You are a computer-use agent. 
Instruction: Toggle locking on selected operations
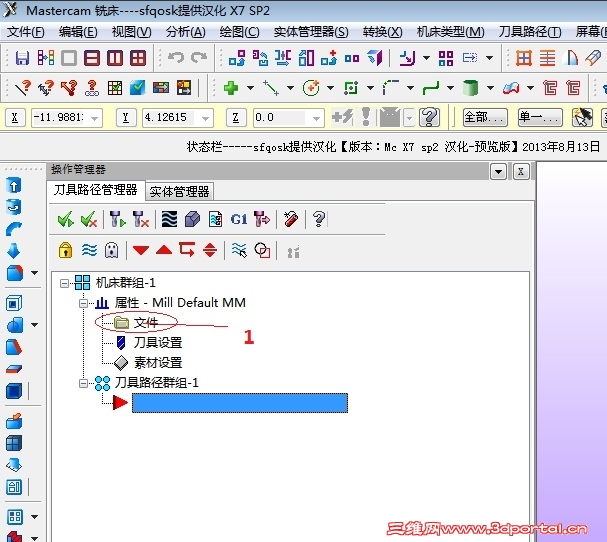65,250
